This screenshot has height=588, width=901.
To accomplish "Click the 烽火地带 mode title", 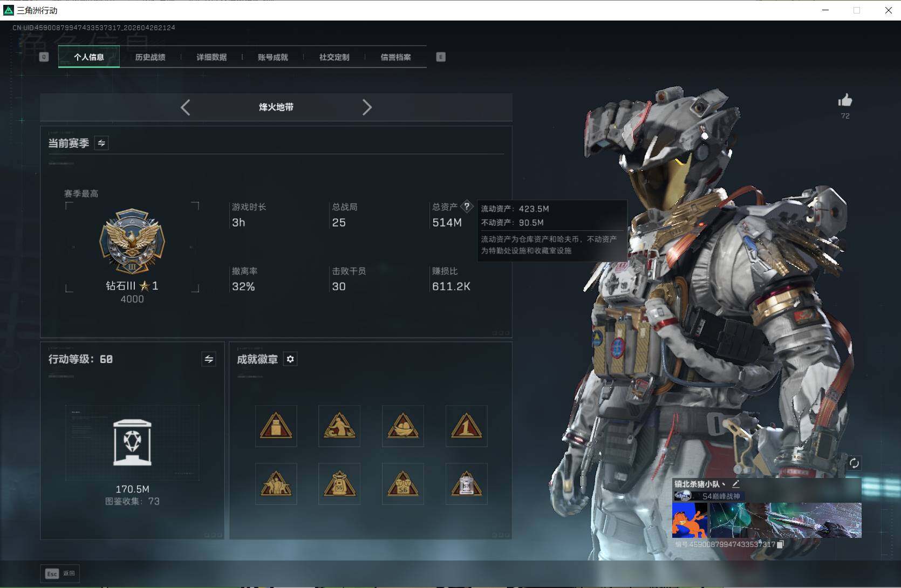I will (x=276, y=107).
